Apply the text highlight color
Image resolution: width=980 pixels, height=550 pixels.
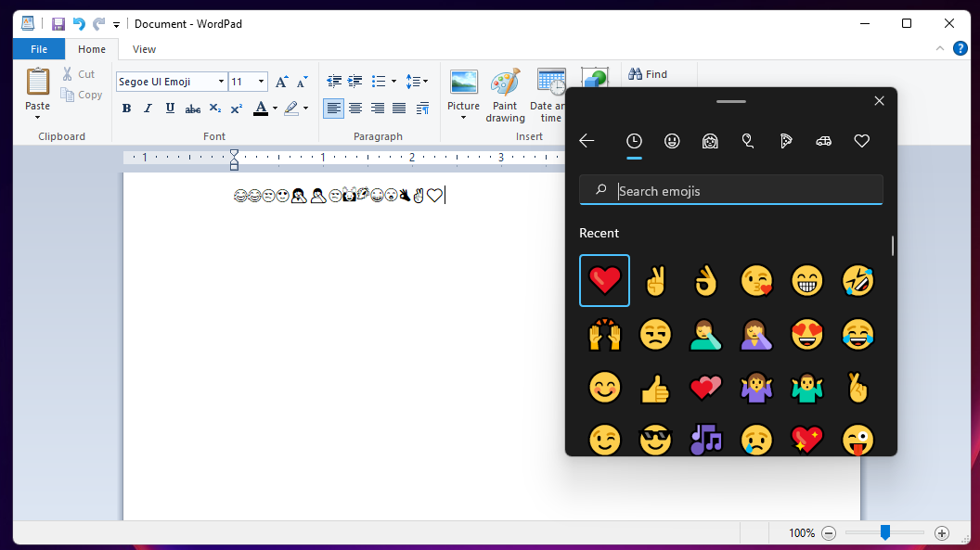[291, 108]
